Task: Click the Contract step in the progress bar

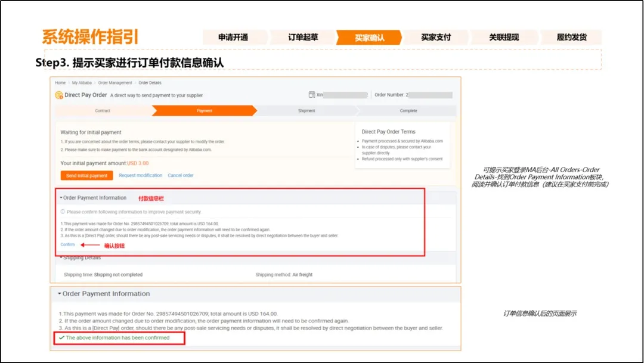Action: [103, 110]
